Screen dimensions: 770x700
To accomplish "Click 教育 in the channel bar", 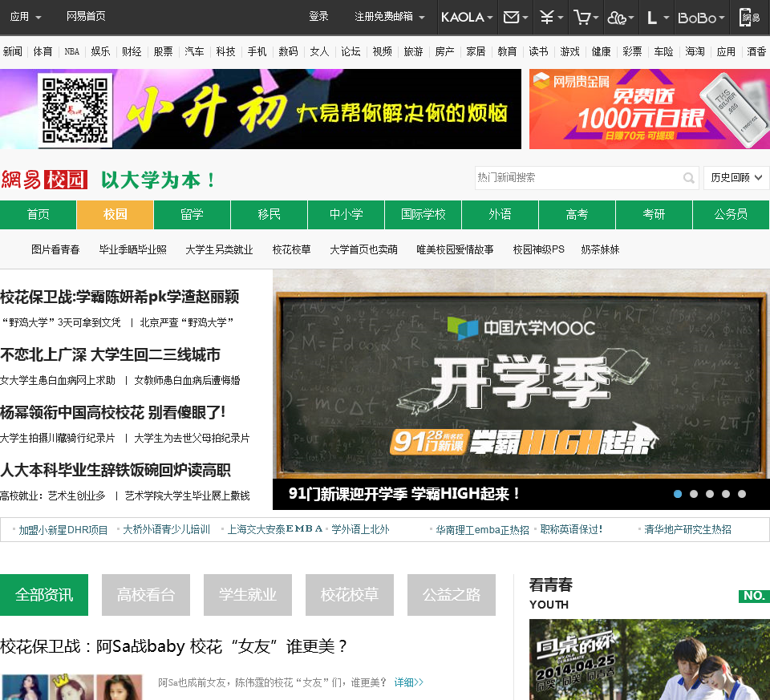I will (507, 51).
